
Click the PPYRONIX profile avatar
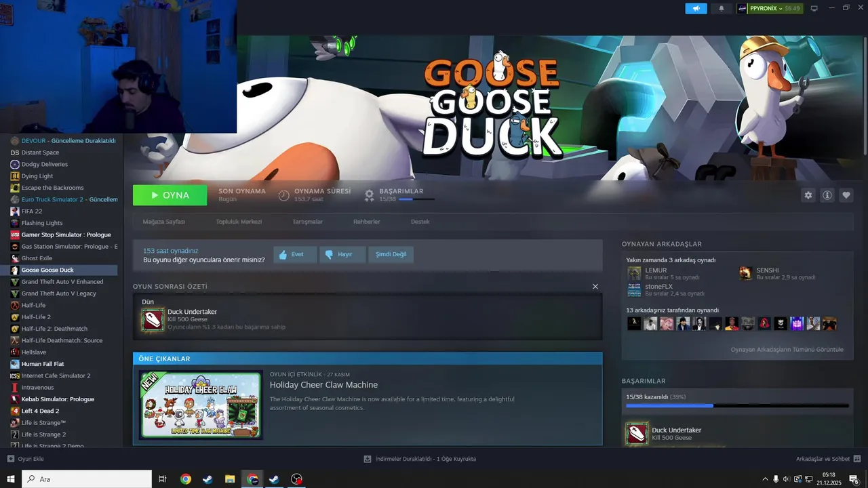pos(743,9)
